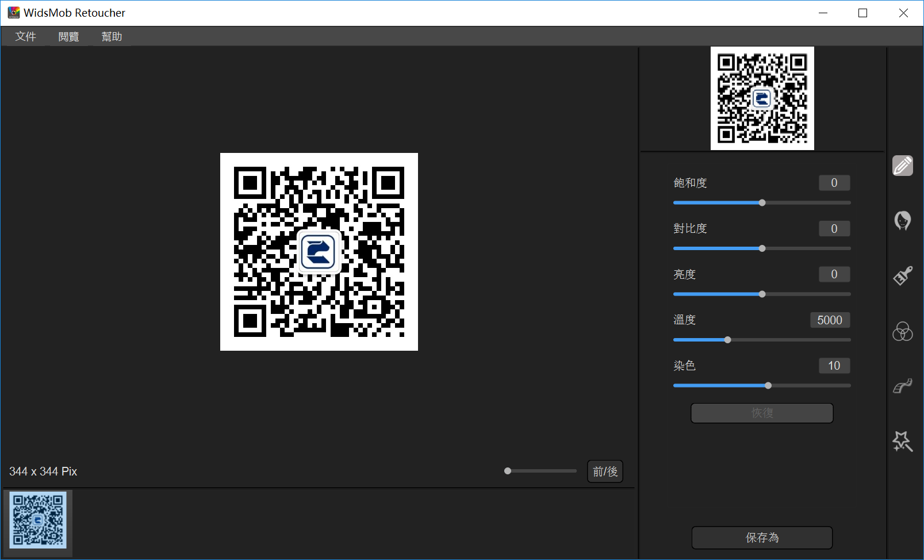The image size is (924, 560).
Task: Click the 溫度 label
Action: [x=684, y=320]
